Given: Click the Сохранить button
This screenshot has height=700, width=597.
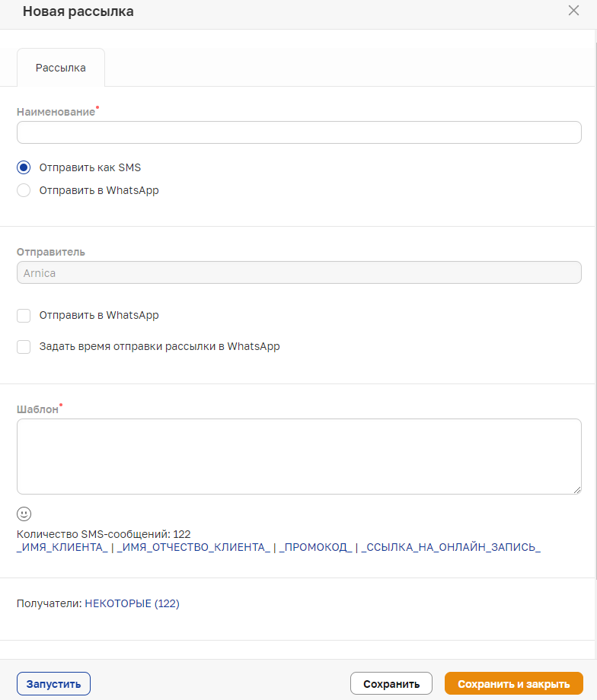Looking at the screenshot, I should [x=391, y=684].
